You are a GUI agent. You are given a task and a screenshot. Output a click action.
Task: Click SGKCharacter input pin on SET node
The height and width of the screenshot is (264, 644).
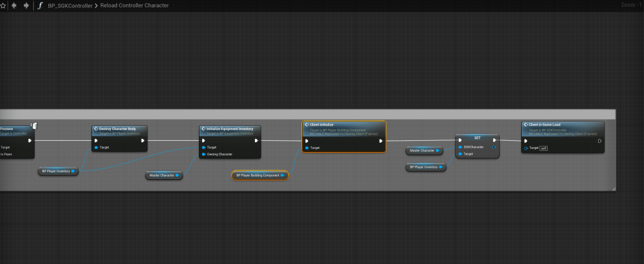(x=460, y=147)
